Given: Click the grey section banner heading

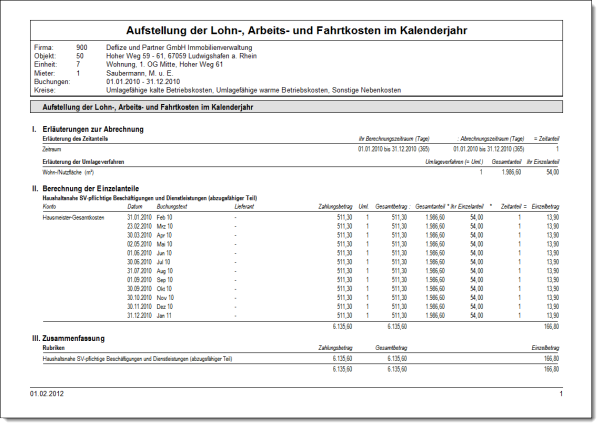Looking at the screenshot, I should [297, 107].
